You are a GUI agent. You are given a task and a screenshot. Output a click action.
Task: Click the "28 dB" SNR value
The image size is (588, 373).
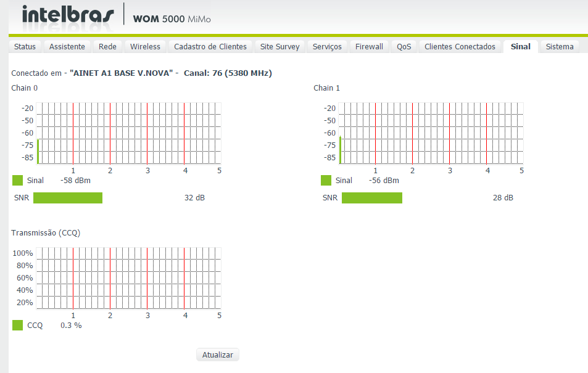click(x=503, y=197)
